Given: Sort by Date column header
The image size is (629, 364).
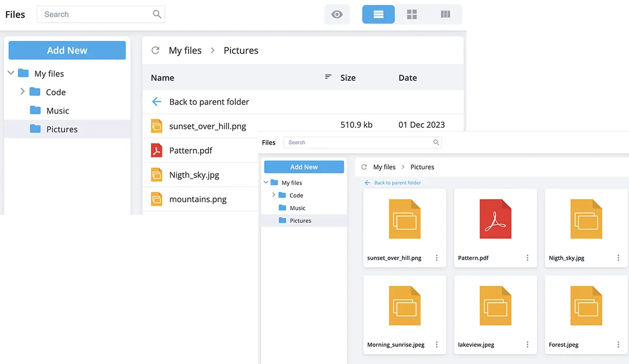Looking at the screenshot, I should point(408,78).
